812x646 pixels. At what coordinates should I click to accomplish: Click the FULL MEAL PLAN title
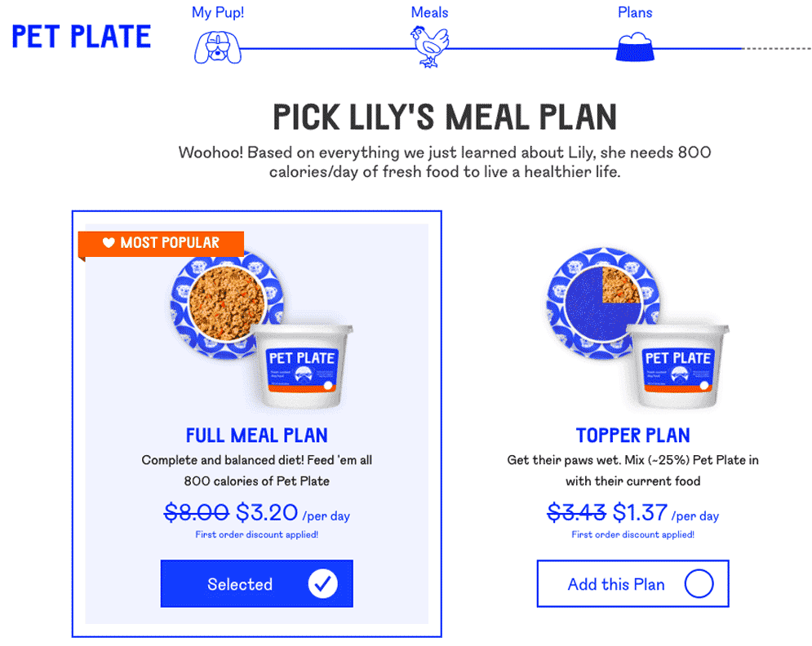pyautogui.click(x=257, y=436)
